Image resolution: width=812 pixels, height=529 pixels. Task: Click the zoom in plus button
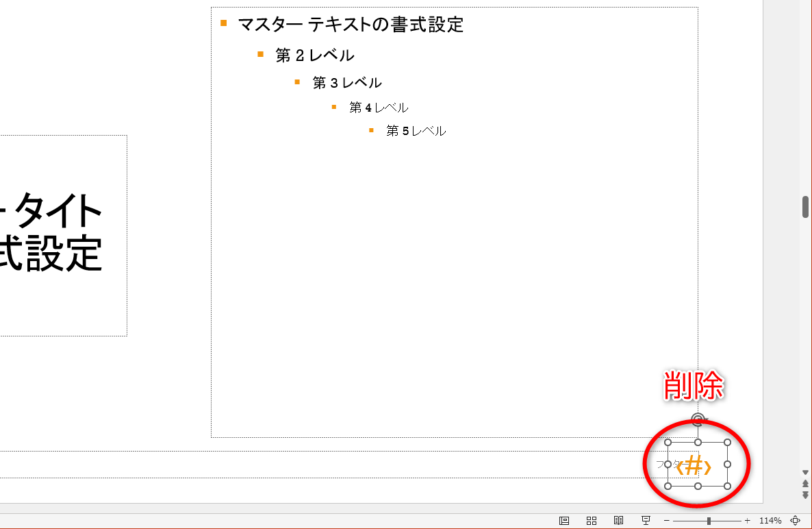[x=747, y=521]
